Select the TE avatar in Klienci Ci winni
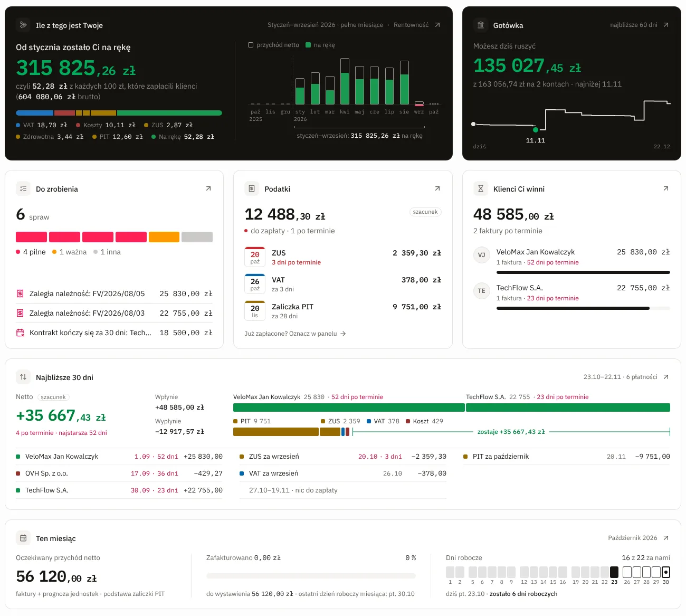This screenshot has width=686, height=616. click(x=481, y=291)
